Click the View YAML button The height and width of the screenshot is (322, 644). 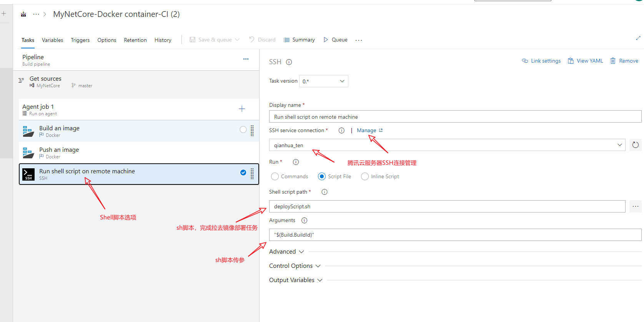585,61
